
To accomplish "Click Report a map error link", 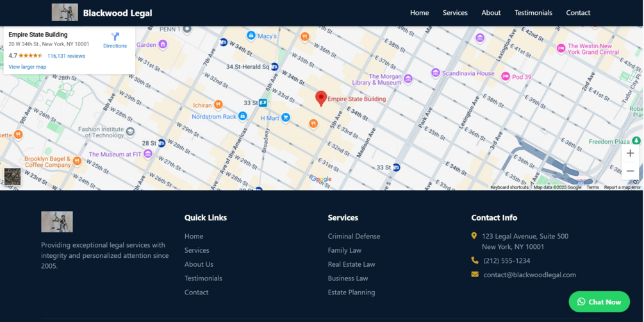I will coord(622,187).
